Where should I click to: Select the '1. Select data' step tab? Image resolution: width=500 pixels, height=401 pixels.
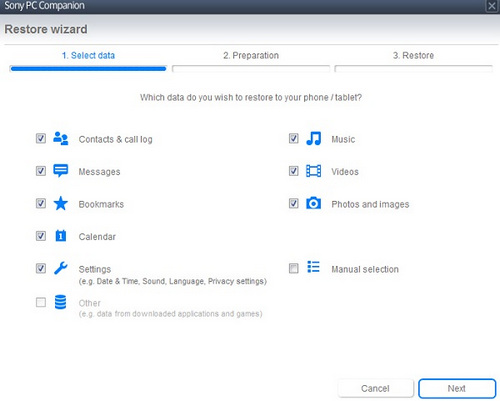click(88, 55)
